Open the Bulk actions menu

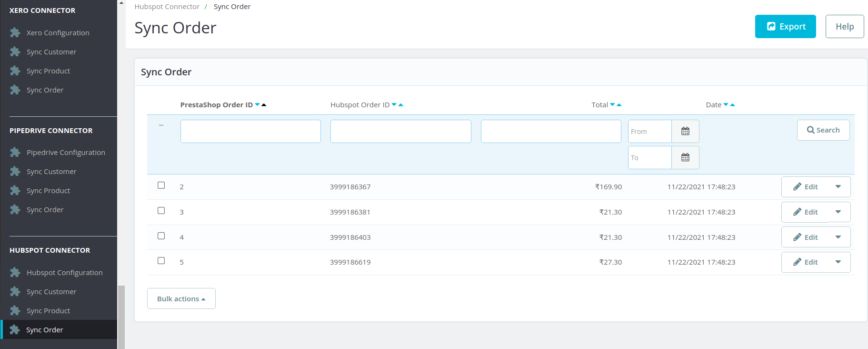coord(181,298)
